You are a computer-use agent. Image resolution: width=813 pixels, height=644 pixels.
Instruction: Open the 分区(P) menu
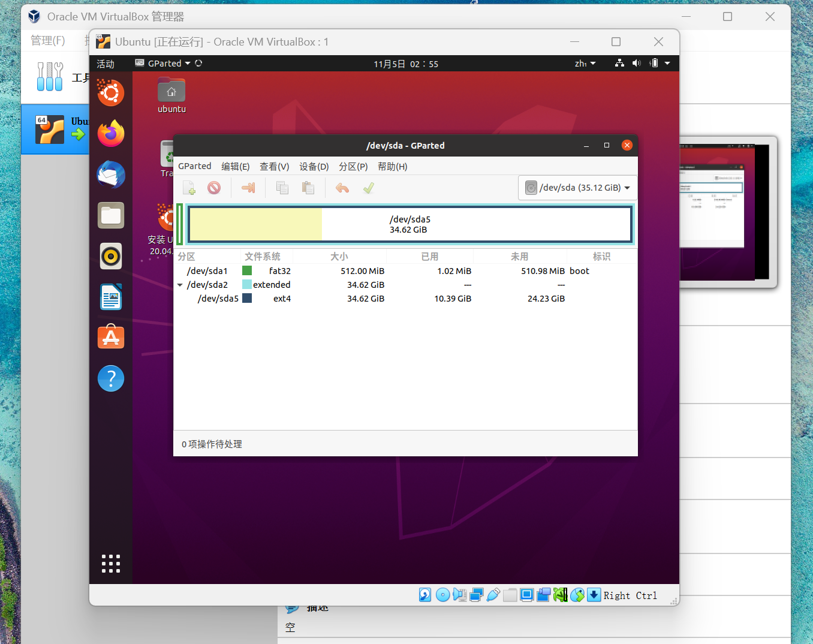pos(353,166)
